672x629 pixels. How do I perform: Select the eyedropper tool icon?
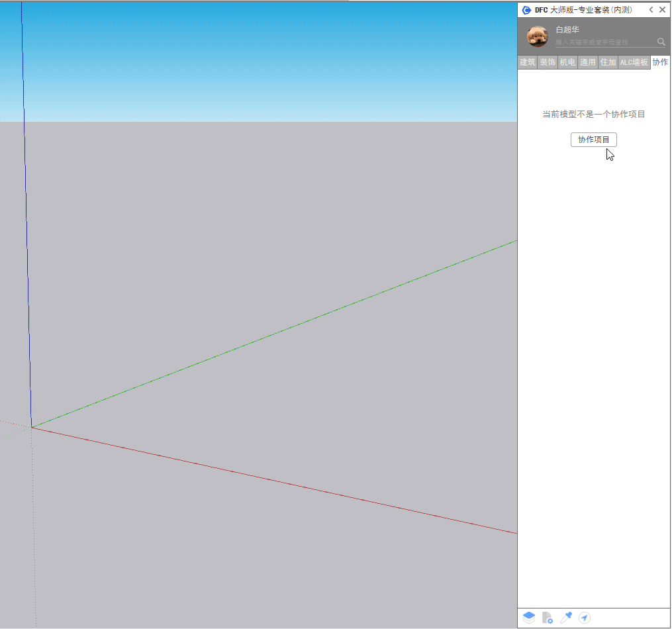point(566,618)
